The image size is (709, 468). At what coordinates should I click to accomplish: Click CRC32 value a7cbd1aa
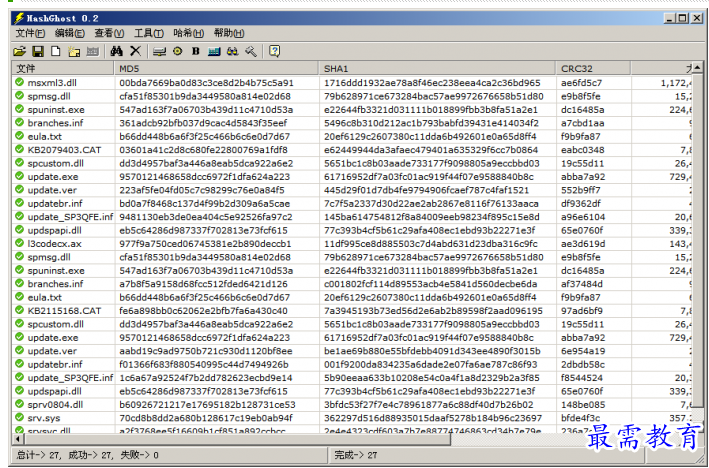coord(582,123)
